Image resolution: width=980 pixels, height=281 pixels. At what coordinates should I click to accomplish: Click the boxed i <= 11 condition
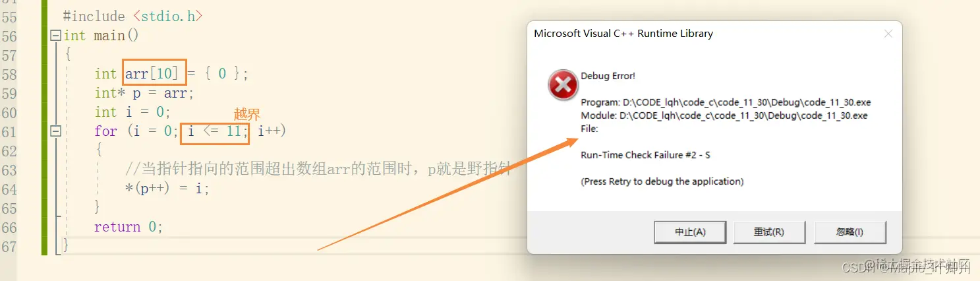coord(215,131)
